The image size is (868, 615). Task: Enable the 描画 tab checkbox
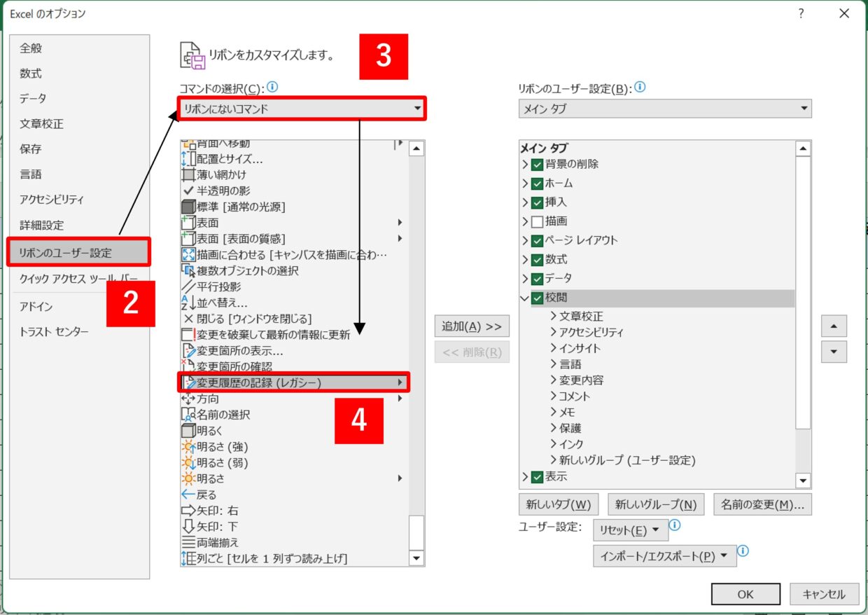(x=537, y=222)
